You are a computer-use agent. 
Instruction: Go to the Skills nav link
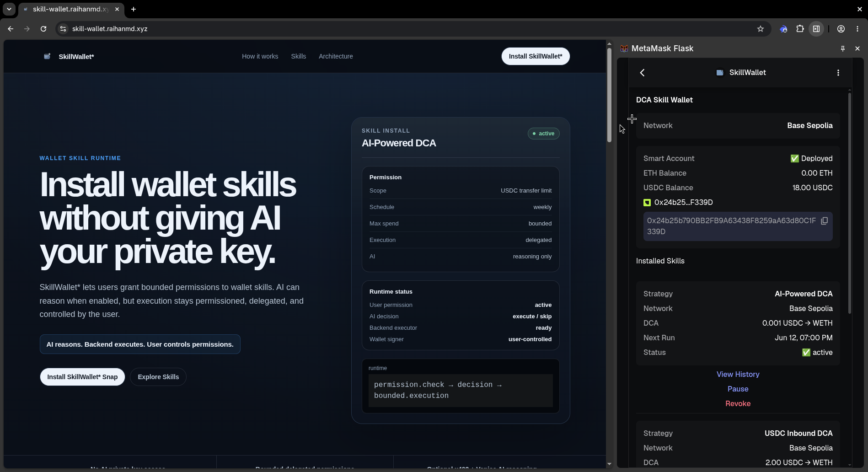click(x=298, y=56)
